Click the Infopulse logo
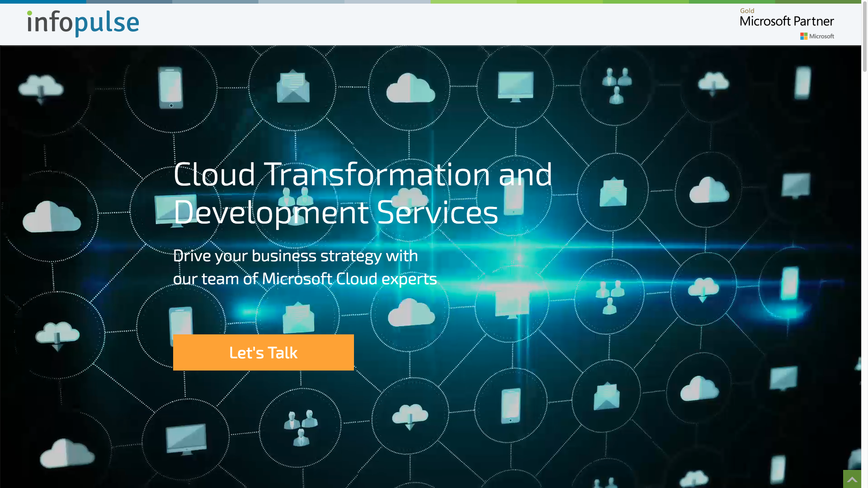 click(83, 23)
